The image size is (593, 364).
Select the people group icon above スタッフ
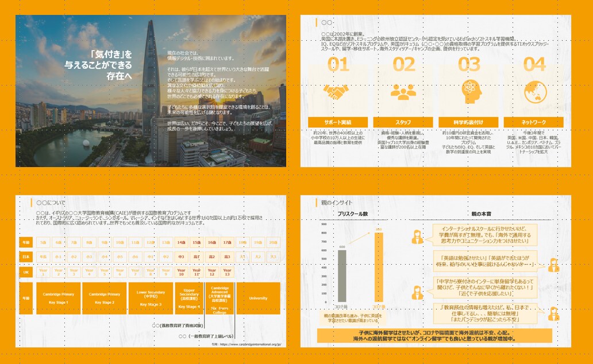(x=403, y=92)
